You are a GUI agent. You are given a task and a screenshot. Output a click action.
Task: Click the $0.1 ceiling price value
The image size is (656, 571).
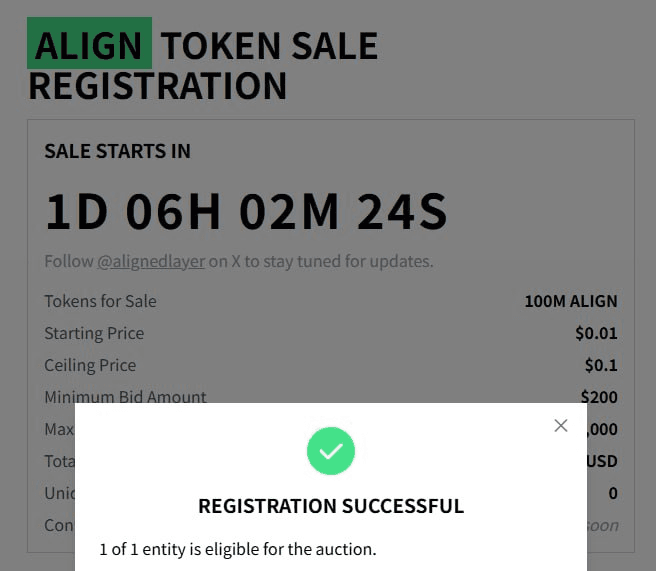[601, 365]
